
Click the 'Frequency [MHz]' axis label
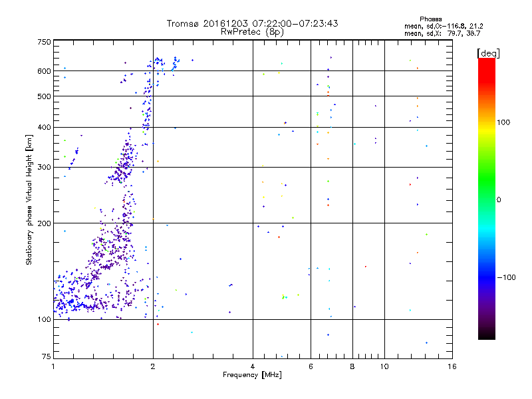252,375
